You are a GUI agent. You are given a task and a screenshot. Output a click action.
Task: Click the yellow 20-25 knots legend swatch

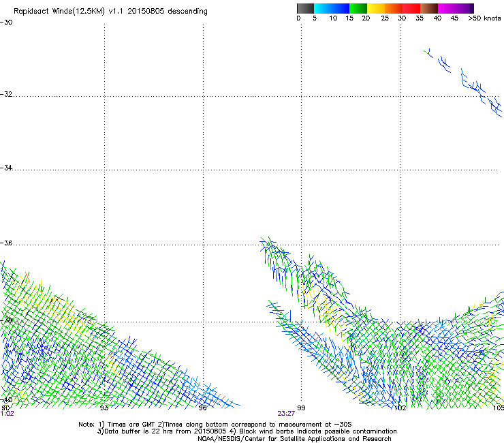click(x=376, y=8)
